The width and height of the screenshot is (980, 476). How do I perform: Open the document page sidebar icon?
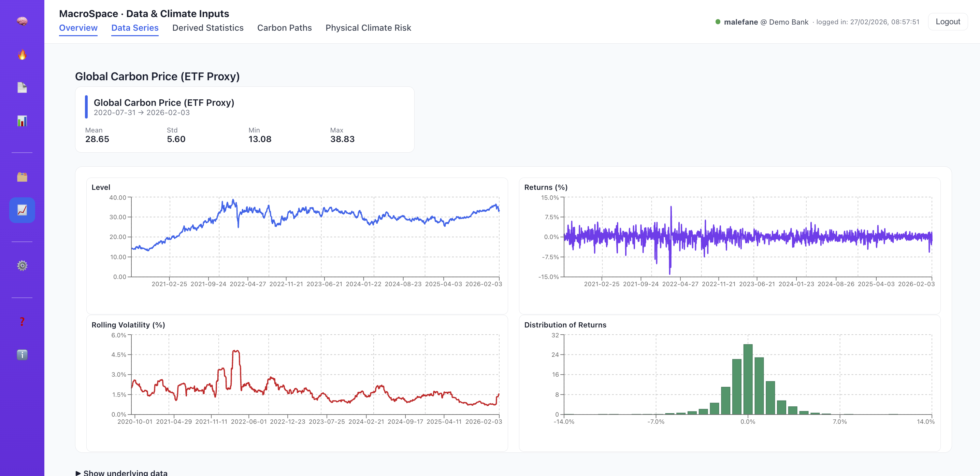[x=22, y=87]
